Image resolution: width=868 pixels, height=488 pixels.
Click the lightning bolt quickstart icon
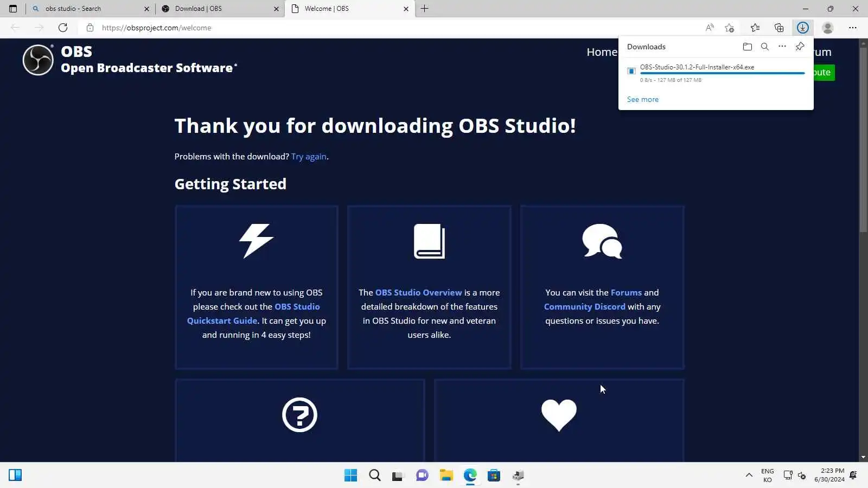point(256,241)
